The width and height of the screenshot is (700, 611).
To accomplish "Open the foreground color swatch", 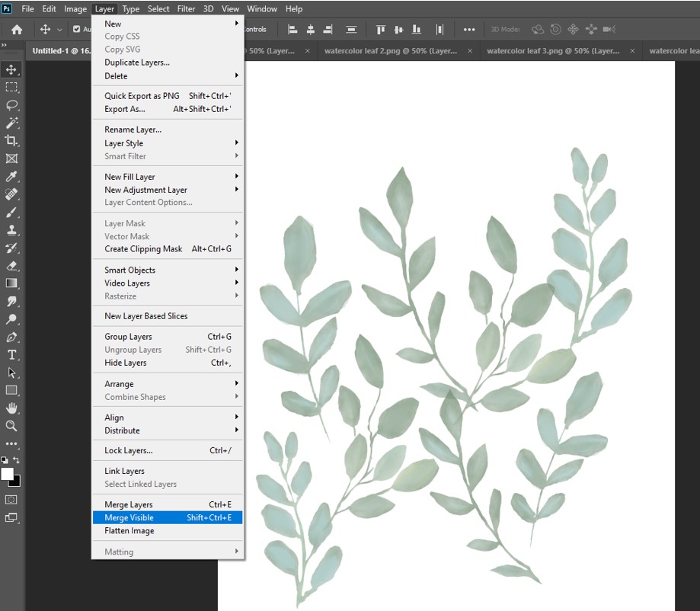I will (x=8, y=474).
